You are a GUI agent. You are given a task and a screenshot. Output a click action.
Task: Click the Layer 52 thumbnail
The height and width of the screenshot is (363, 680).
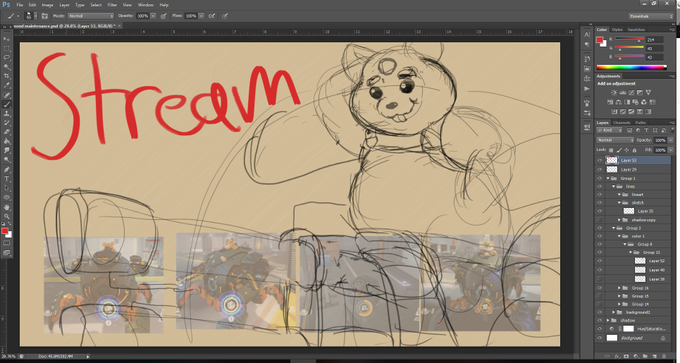click(x=640, y=261)
